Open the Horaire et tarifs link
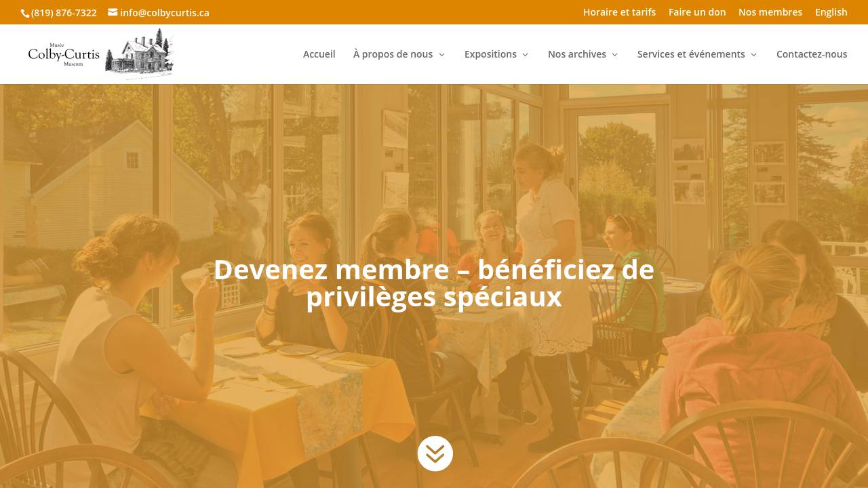 pos(619,12)
